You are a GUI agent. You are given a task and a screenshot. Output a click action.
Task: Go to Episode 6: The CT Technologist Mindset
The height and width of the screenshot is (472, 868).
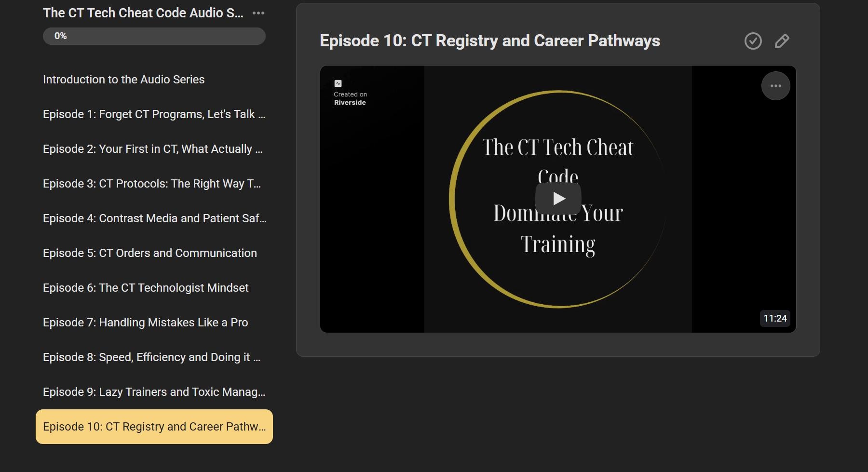(x=154, y=288)
